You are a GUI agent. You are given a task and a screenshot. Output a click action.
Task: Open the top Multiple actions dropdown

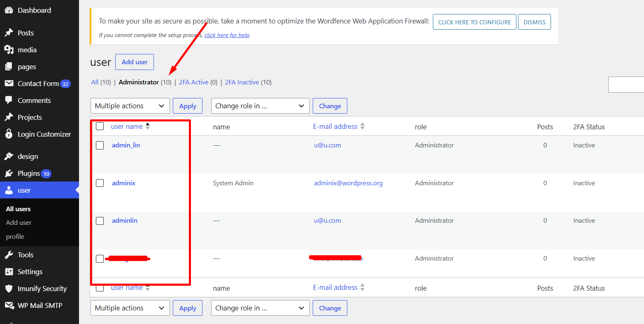[130, 106]
